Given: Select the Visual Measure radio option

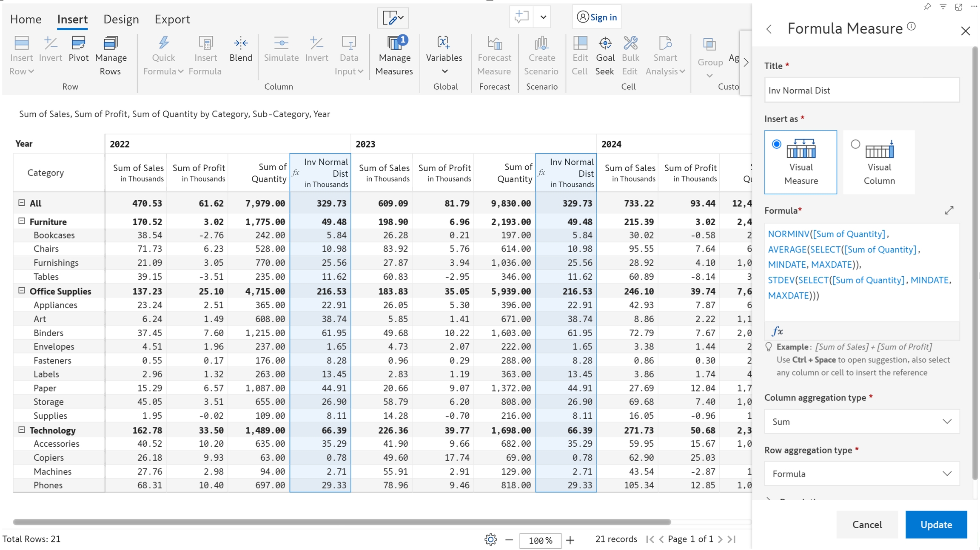Looking at the screenshot, I should pyautogui.click(x=777, y=145).
